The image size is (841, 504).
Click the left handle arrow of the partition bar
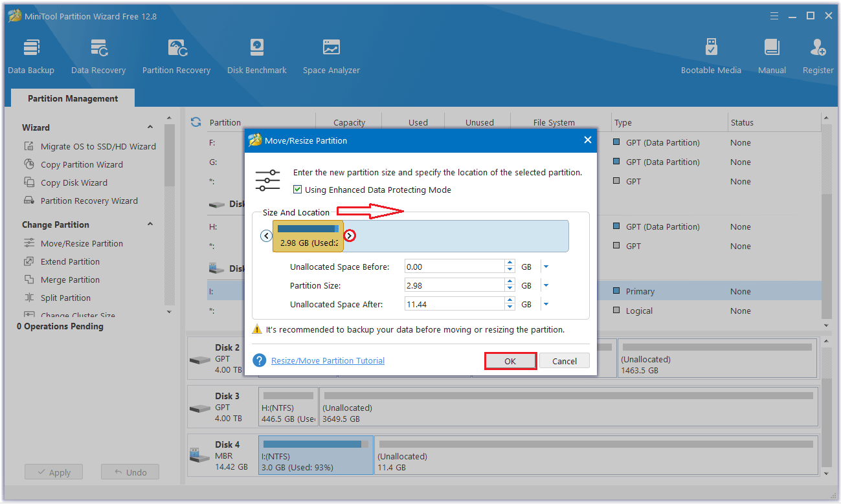click(266, 236)
